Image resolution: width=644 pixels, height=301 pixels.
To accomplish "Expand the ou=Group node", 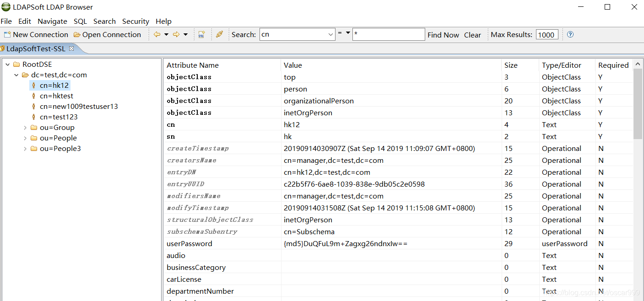I will (x=25, y=127).
